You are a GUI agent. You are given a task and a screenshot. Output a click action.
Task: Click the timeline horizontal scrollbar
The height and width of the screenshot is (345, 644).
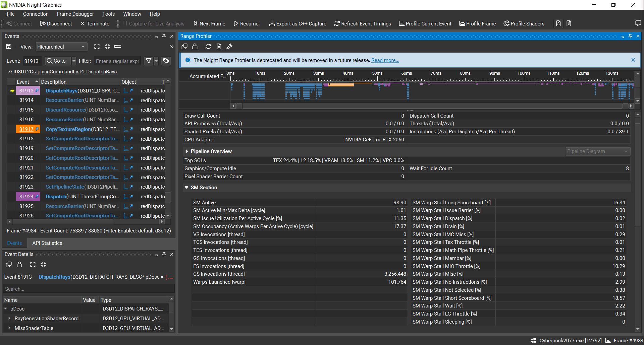pyautogui.click(x=432, y=106)
